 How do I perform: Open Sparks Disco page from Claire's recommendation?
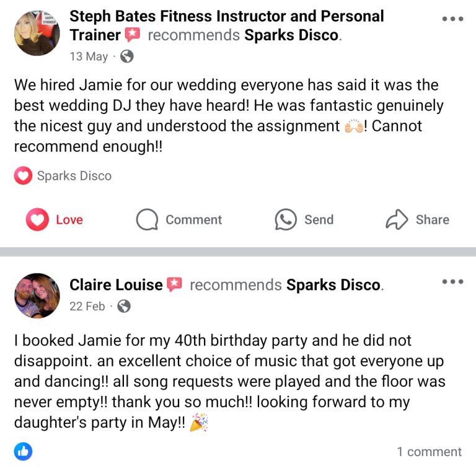(x=333, y=285)
